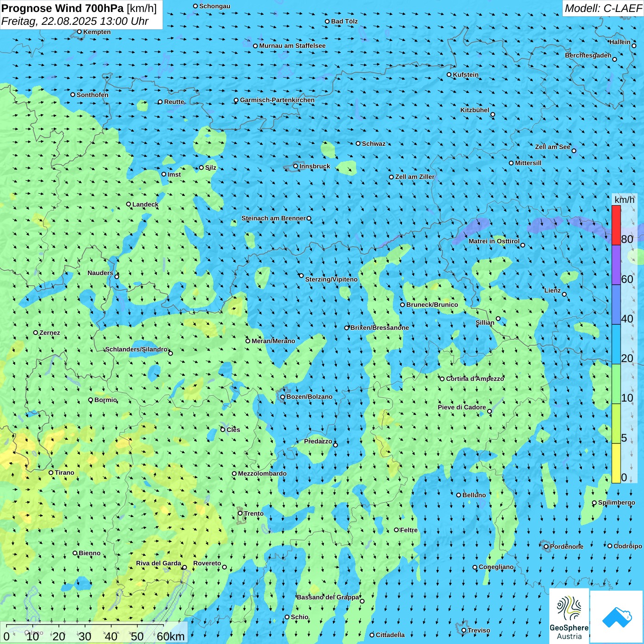Click the 'Schlanders/Silandro' label
This screenshot has width=644, height=644.
tap(137, 349)
